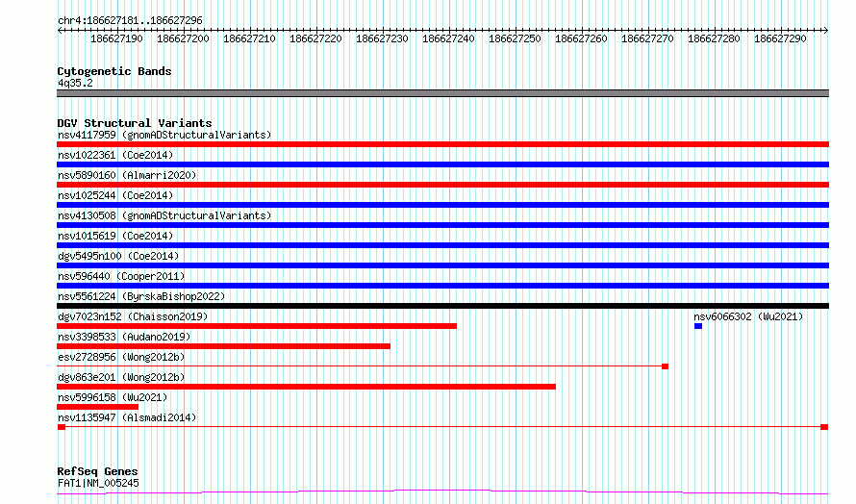Open variant nsv4130508 (gnomADStructuralVariants) label
This screenshot has width=856, height=504.
(x=164, y=215)
